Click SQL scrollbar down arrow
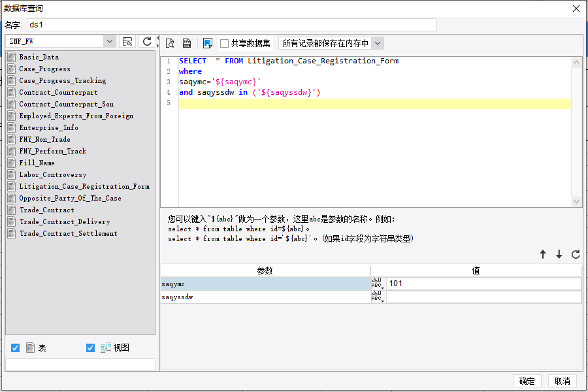This screenshot has width=588, height=392. (576, 202)
